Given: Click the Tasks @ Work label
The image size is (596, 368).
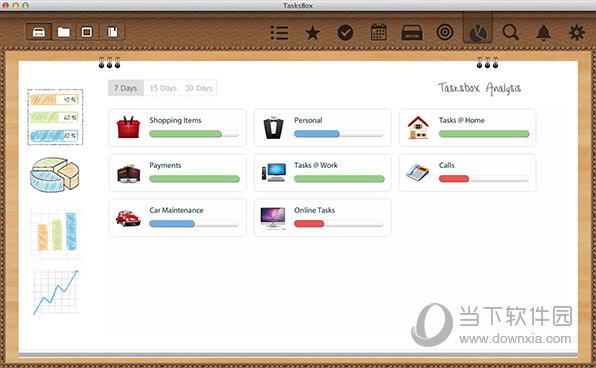Looking at the screenshot, I should tap(315, 165).
